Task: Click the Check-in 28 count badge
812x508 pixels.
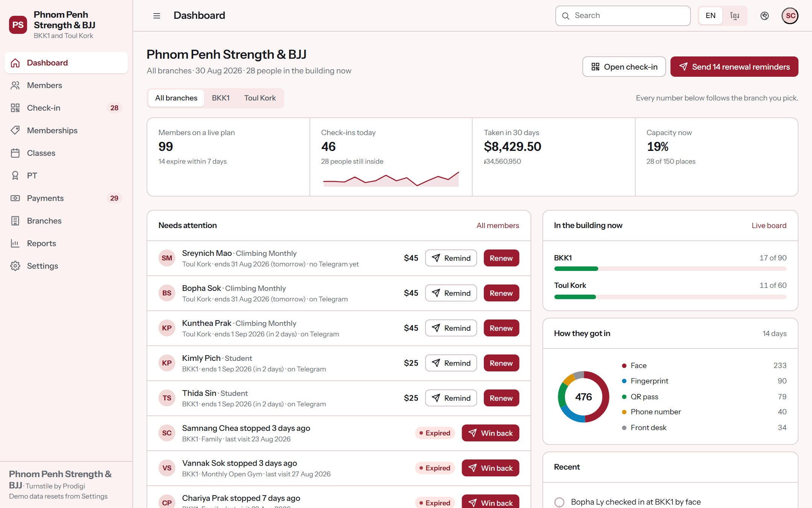Action: pyautogui.click(x=114, y=108)
